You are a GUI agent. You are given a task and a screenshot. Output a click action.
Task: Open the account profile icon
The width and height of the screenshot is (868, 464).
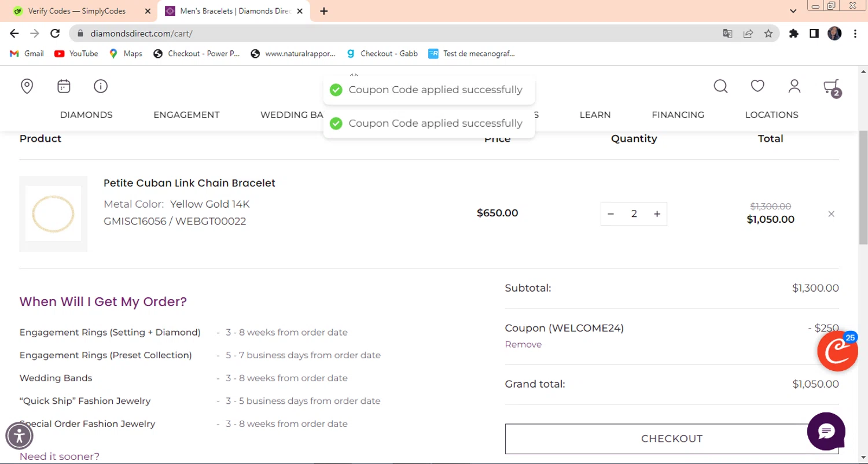[x=795, y=87]
